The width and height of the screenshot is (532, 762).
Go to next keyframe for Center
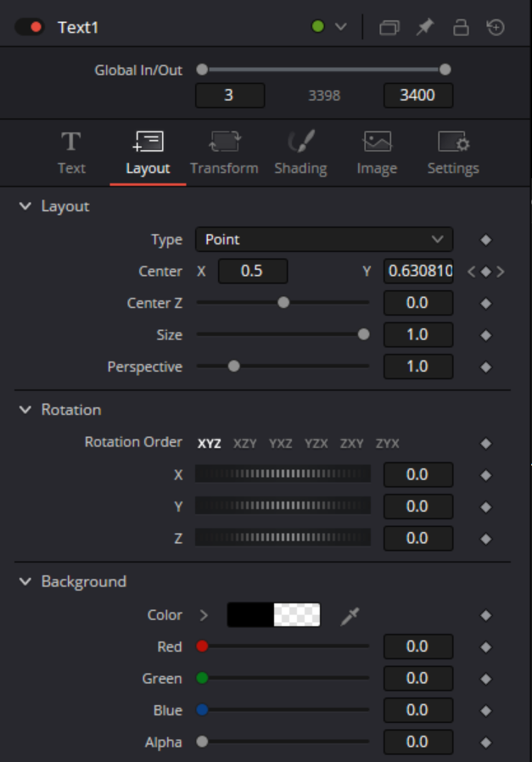pyautogui.click(x=501, y=272)
